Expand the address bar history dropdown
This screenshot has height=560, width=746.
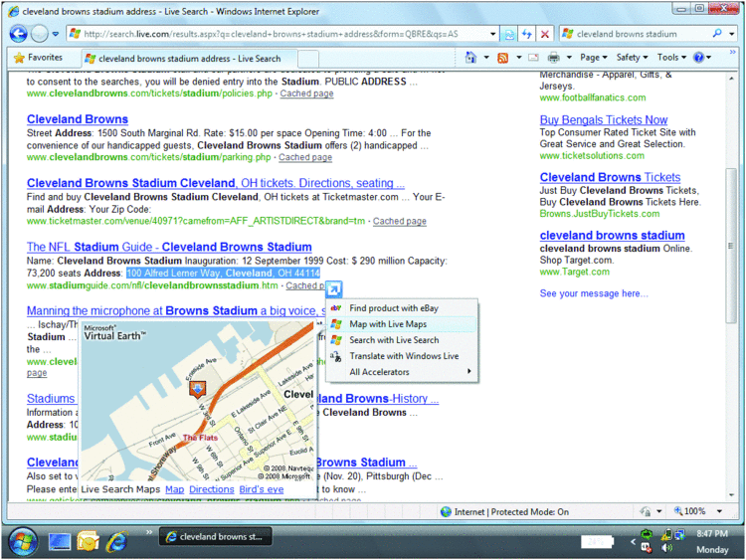pyautogui.click(x=493, y=34)
